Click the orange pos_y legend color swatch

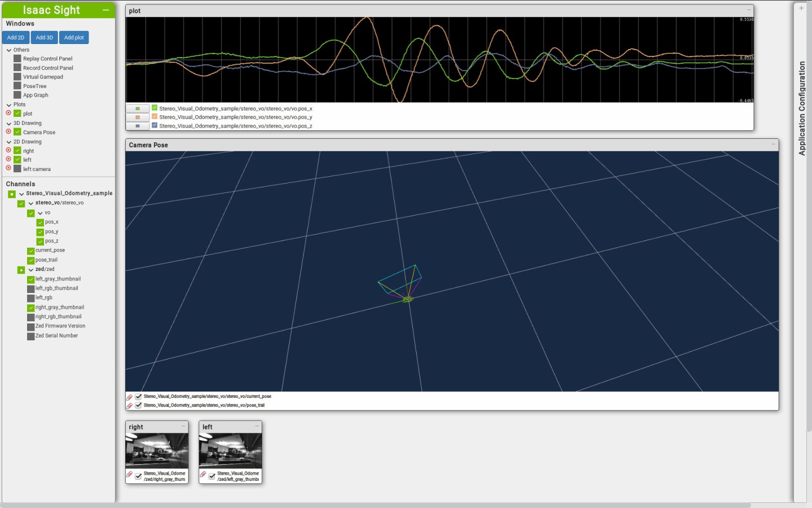(x=137, y=117)
